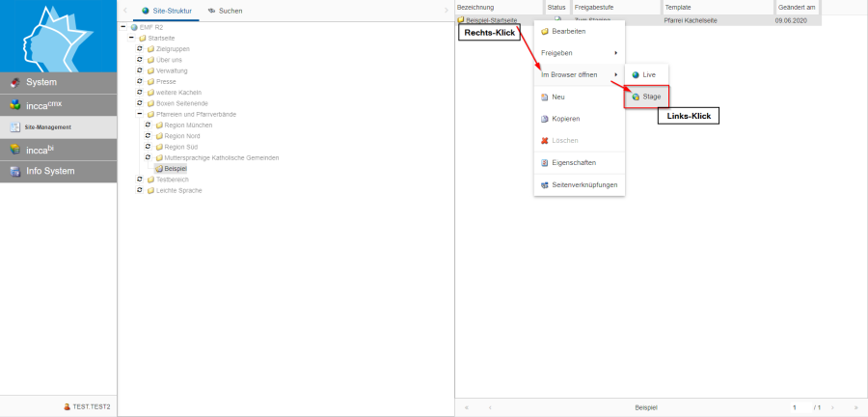Select Live in the browser submenu
This screenshot has height=417, width=868.
pos(648,74)
